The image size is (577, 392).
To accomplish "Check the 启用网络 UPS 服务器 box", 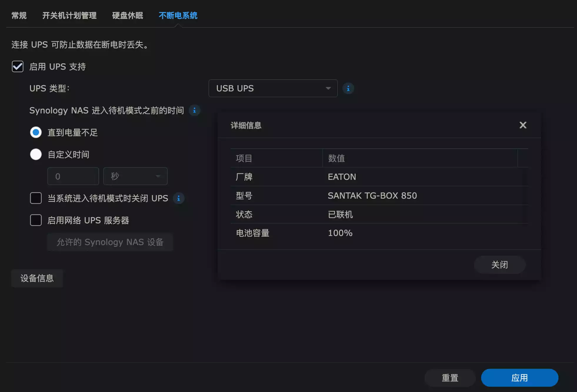I will 36,220.
